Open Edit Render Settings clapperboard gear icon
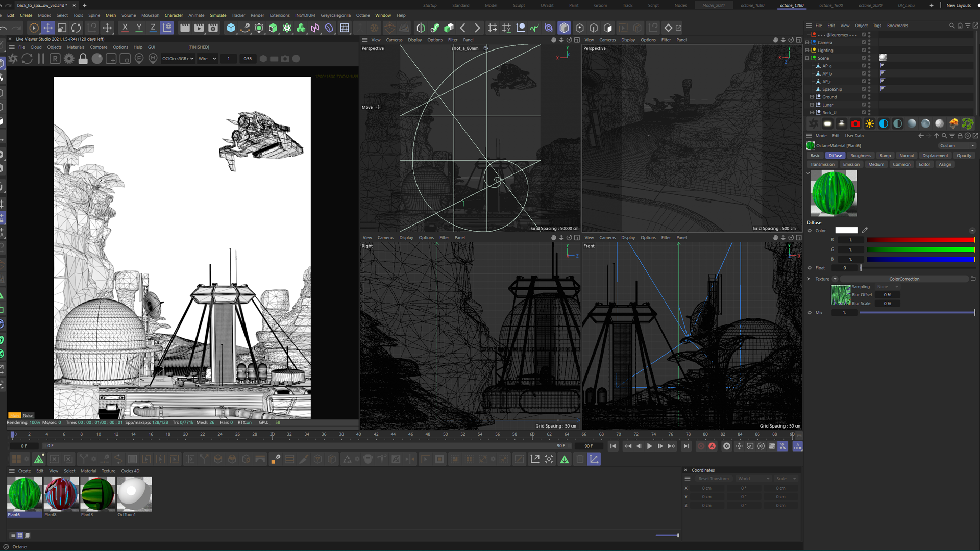Viewport: 980px width, 551px height. point(213,28)
